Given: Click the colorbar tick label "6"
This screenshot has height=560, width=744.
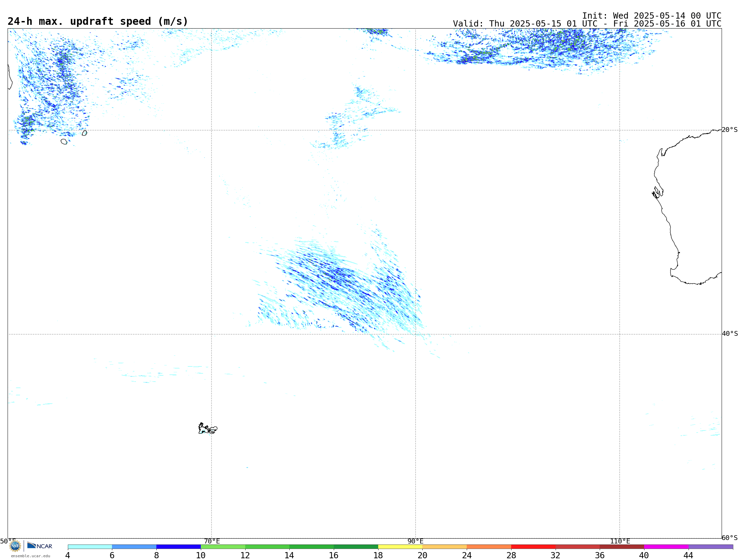Looking at the screenshot, I should click(x=112, y=556).
